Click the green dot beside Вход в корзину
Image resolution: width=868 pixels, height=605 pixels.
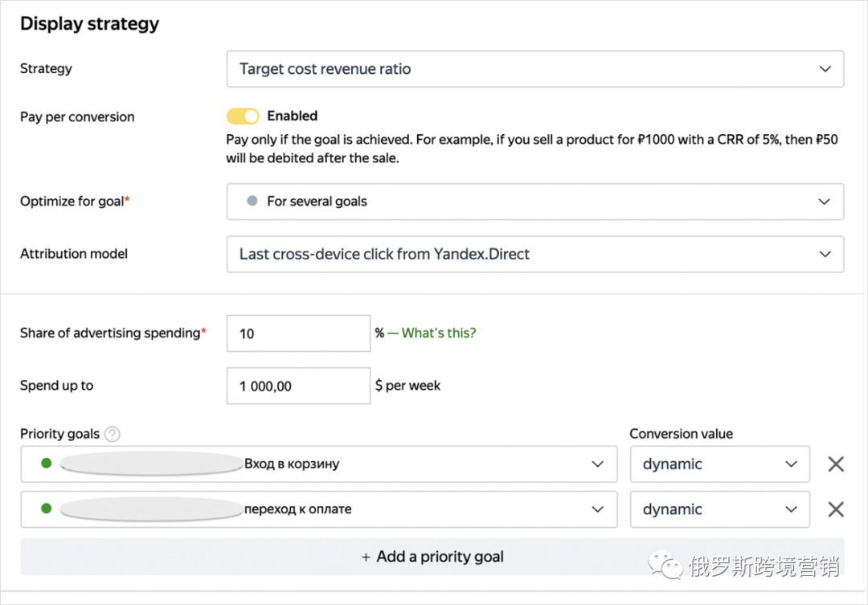tap(46, 464)
